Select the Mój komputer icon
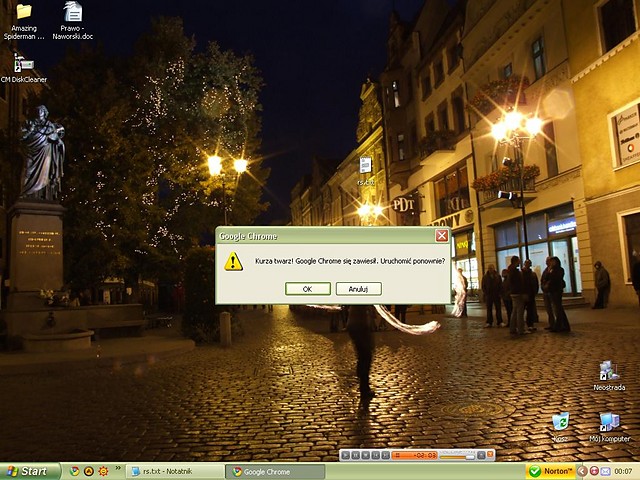This screenshot has width=640, height=480. point(609,427)
